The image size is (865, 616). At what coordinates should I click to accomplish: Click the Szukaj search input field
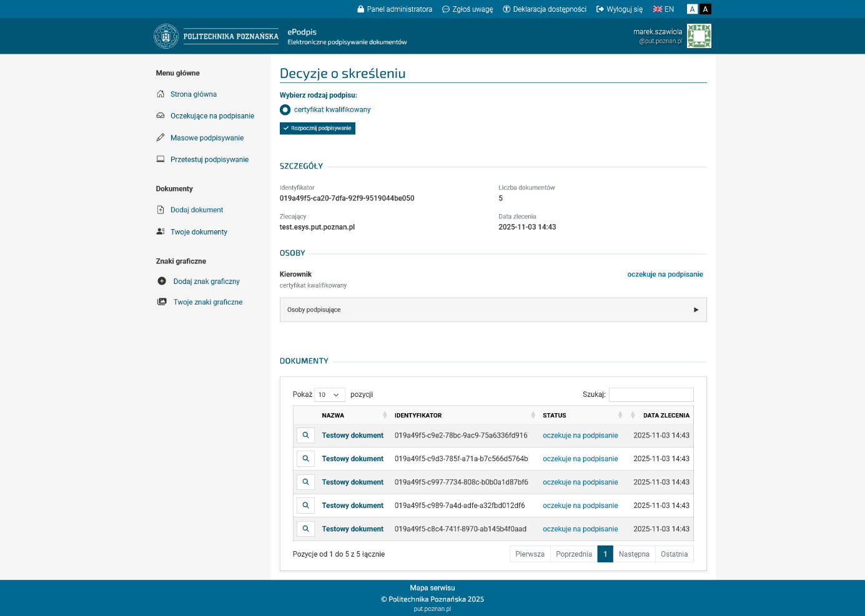click(x=651, y=394)
